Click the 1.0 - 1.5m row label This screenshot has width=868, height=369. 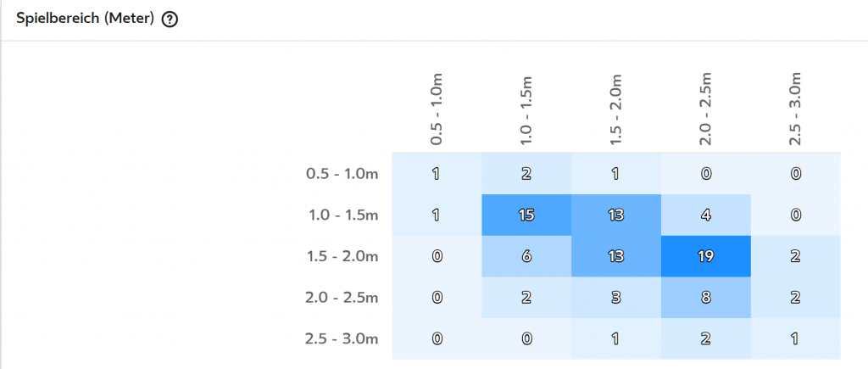tap(342, 215)
